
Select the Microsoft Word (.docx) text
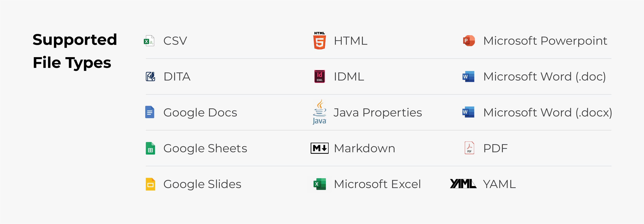pos(547,112)
